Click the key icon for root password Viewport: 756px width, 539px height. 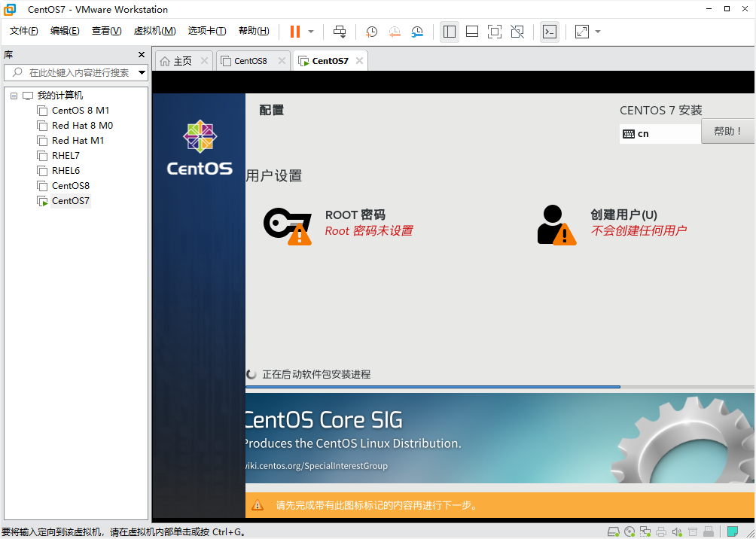point(288,226)
